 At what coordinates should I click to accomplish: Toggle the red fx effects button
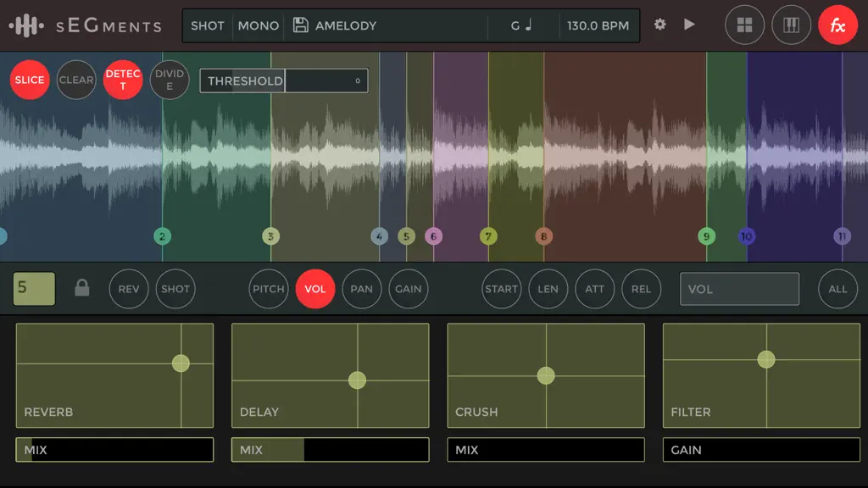(837, 25)
